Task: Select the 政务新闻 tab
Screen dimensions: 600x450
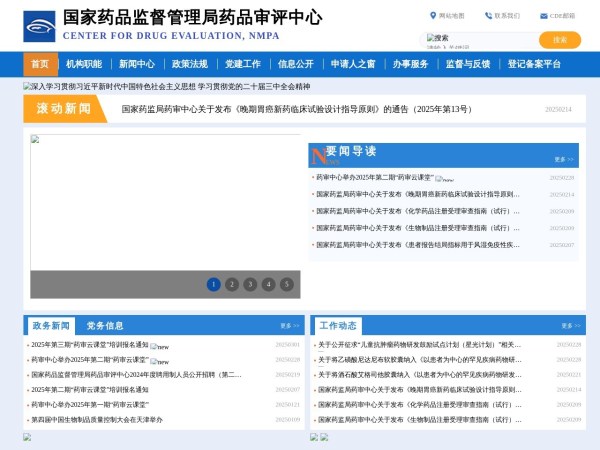Action: tap(50, 326)
